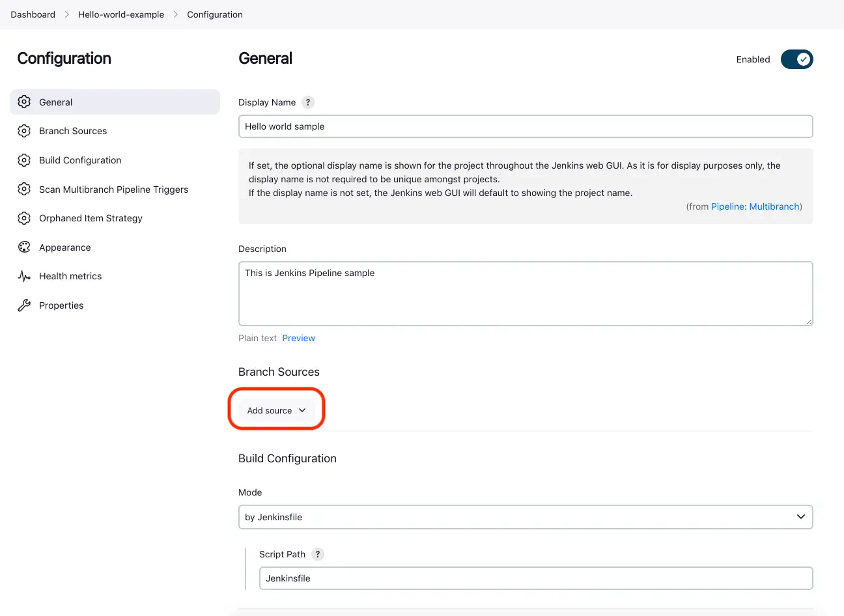Open help for Script Path field
Image resolution: width=844 pixels, height=616 pixels.
click(x=318, y=554)
